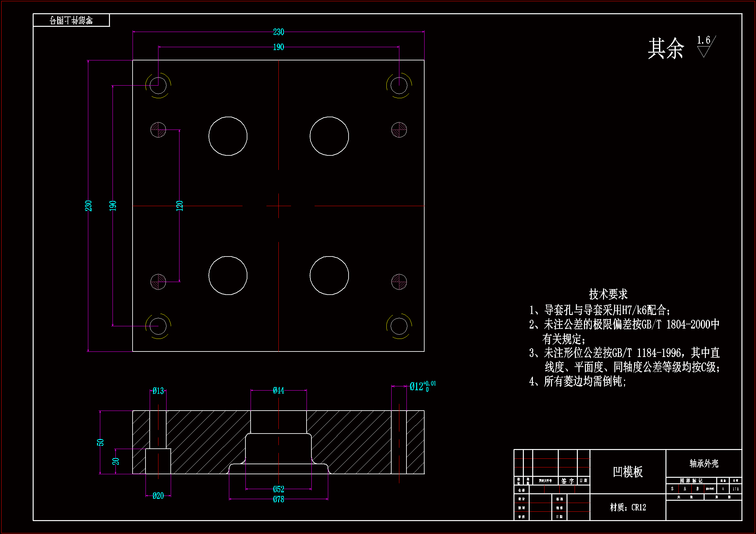The image size is (756, 534).
Task: Select the vertical 120 dimension text
Action: tap(179, 206)
